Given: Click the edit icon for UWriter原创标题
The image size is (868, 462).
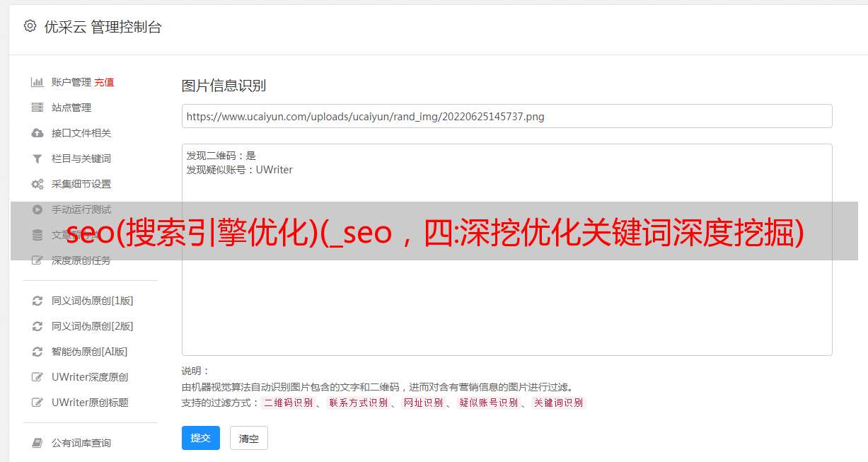Looking at the screenshot, I should tap(37, 403).
